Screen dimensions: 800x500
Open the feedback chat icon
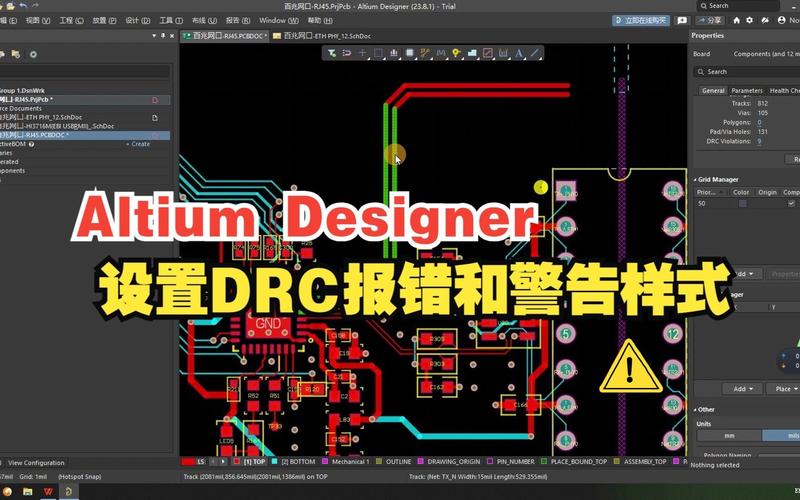(682, 20)
